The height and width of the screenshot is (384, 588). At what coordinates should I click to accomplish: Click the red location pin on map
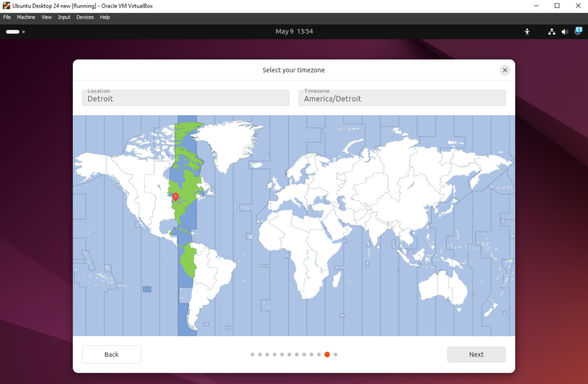pyautogui.click(x=175, y=197)
